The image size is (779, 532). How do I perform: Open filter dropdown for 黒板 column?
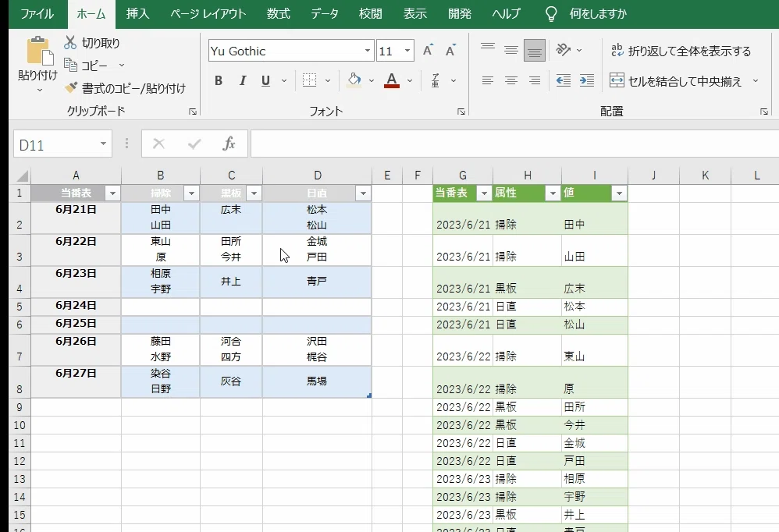click(x=254, y=193)
